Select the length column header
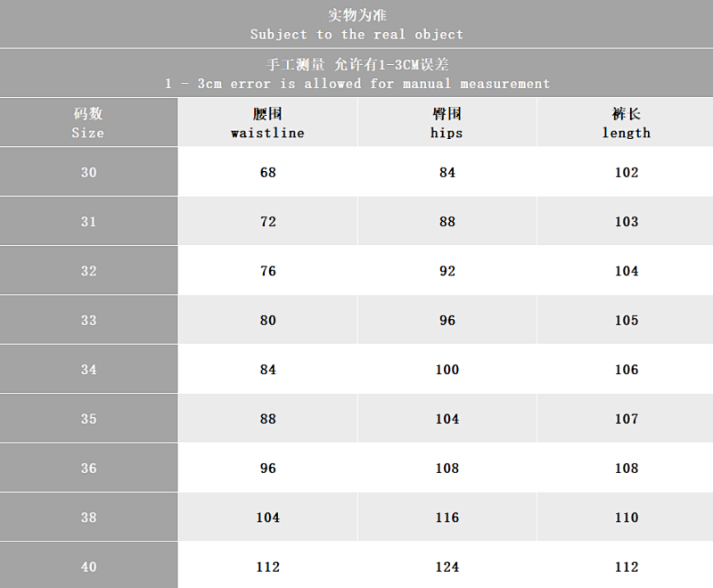This screenshot has width=713, height=588. (626, 122)
